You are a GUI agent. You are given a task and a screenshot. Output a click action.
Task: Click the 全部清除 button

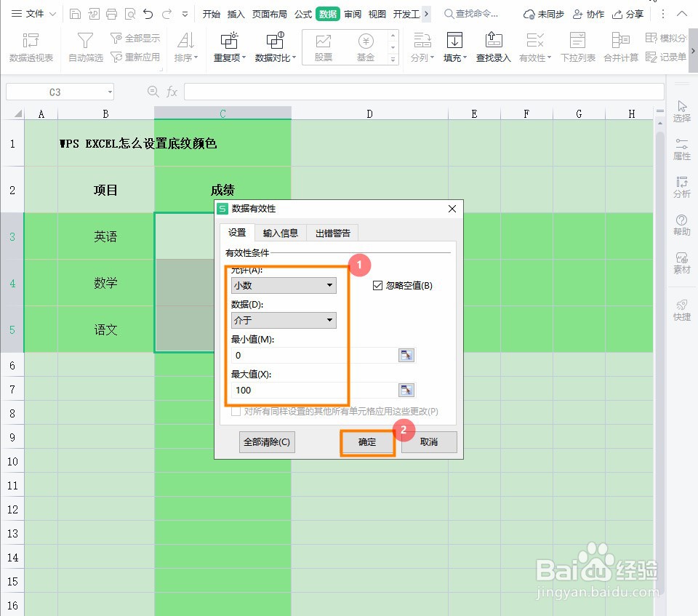pos(267,442)
